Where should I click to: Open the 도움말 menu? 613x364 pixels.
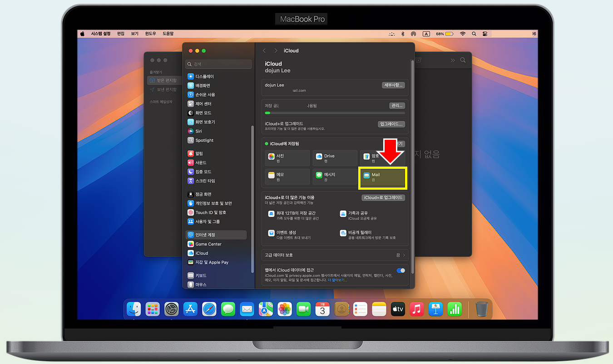click(x=168, y=34)
